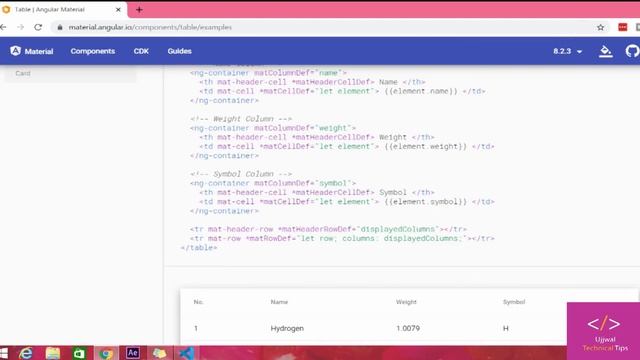Reload the page
640x360 pixels.
point(38,27)
